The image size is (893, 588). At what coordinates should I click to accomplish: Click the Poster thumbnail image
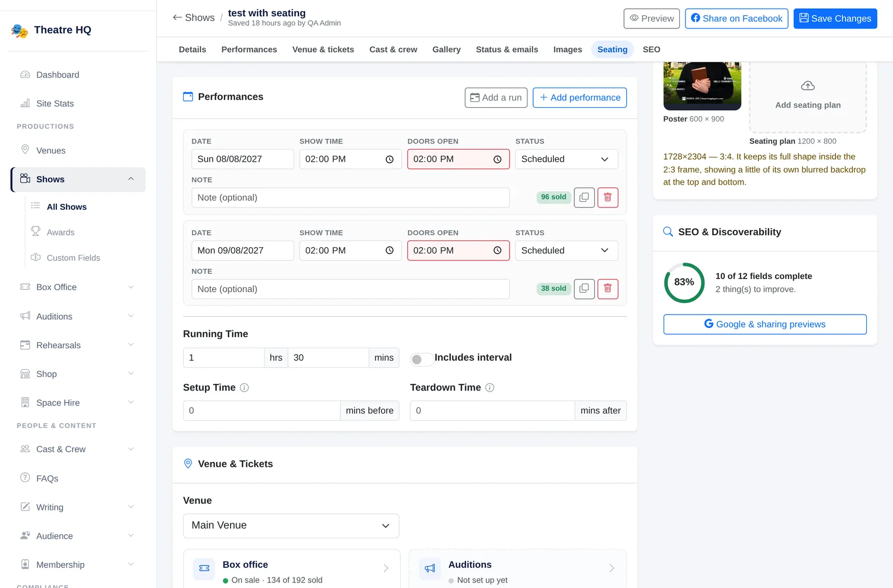[702, 86]
